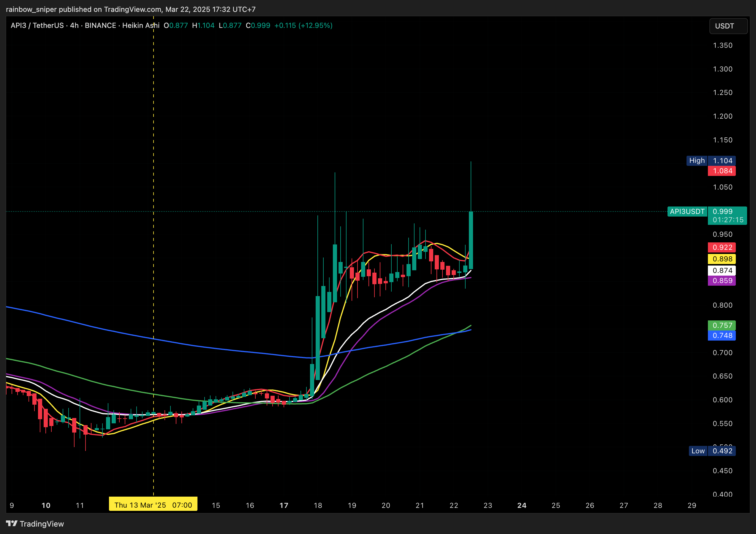Click the +0.115 (+12.95%) change value
The width and height of the screenshot is (756, 534).
coord(303,25)
